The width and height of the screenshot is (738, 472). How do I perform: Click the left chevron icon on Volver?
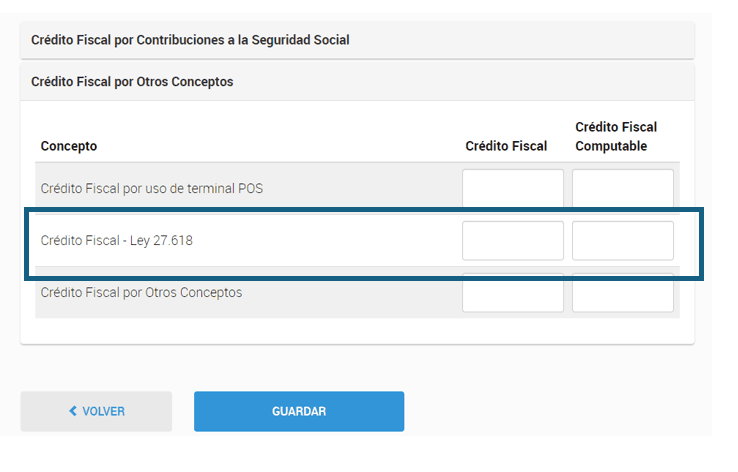click(x=73, y=411)
